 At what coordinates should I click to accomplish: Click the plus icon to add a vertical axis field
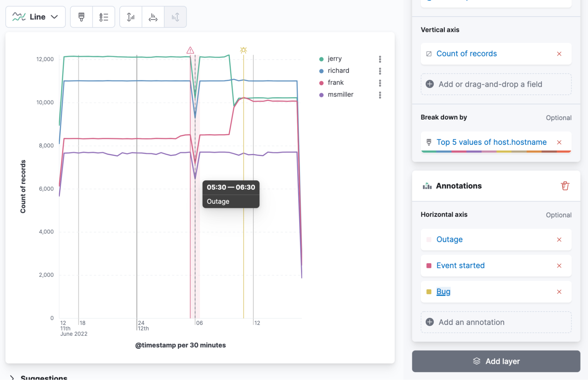pos(429,84)
